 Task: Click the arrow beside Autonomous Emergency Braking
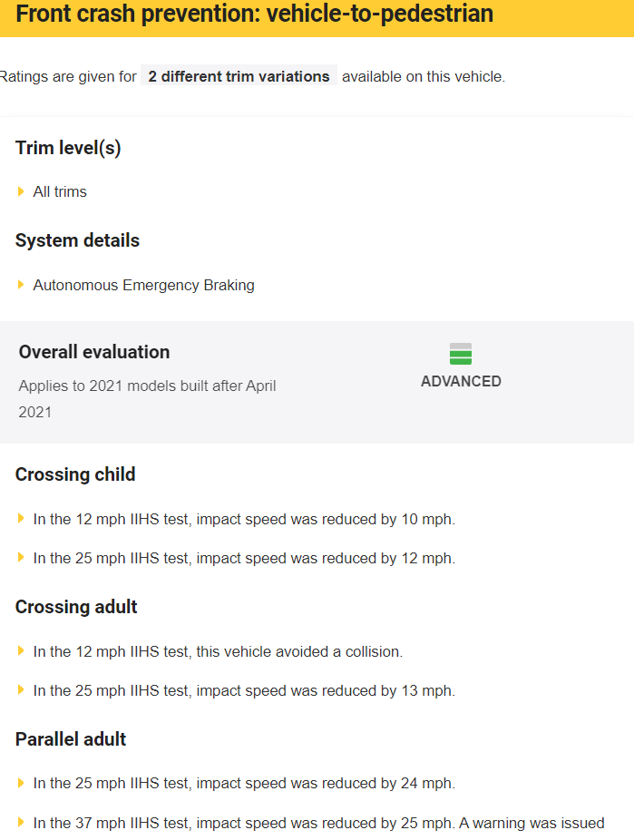click(21, 285)
